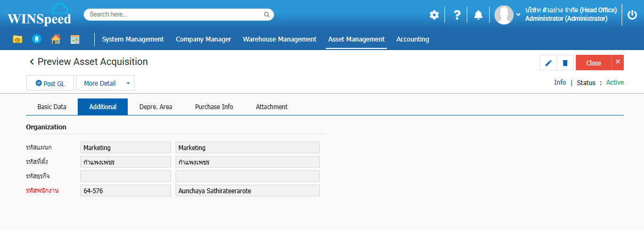Open the recent history folder icon
Image resolution: width=644 pixels, height=231 pixels.
point(18,39)
